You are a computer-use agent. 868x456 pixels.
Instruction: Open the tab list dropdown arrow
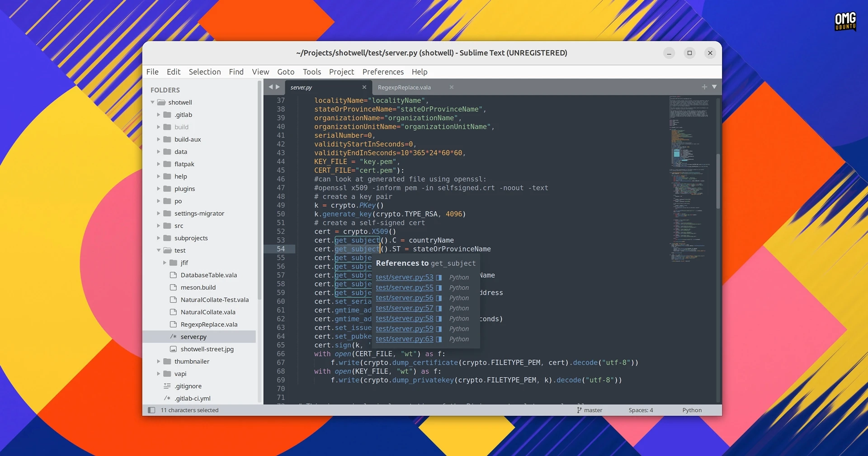[x=714, y=87]
